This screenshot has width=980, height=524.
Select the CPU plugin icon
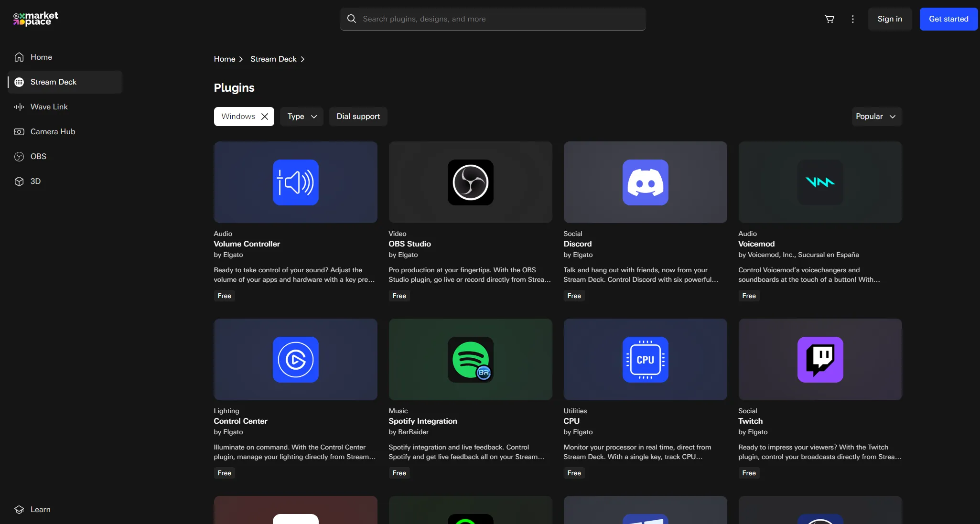(645, 360)
